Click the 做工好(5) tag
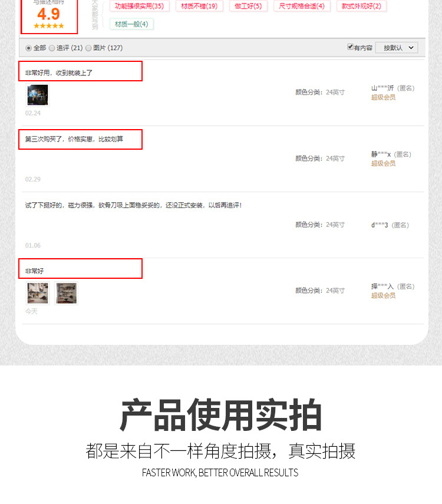 coord(248,6)
